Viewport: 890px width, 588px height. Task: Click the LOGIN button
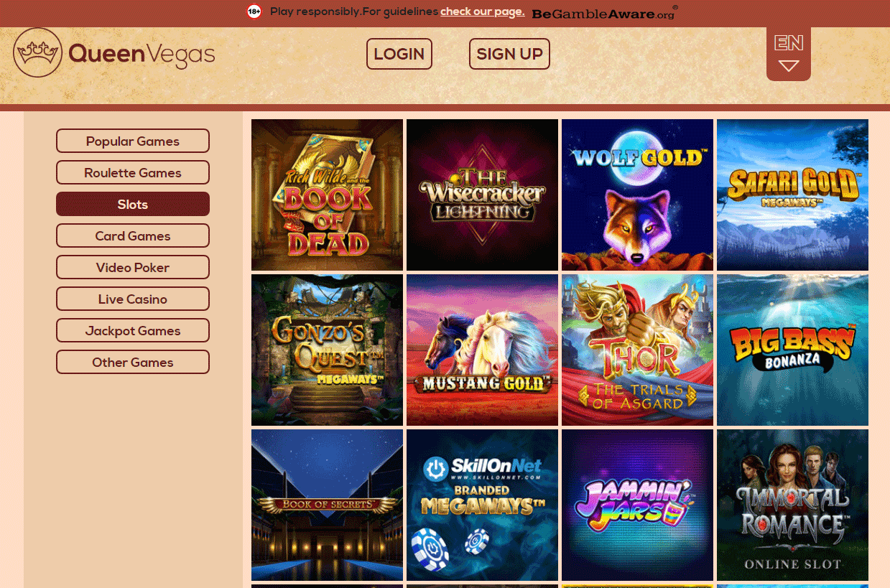(x=399, y=54)
